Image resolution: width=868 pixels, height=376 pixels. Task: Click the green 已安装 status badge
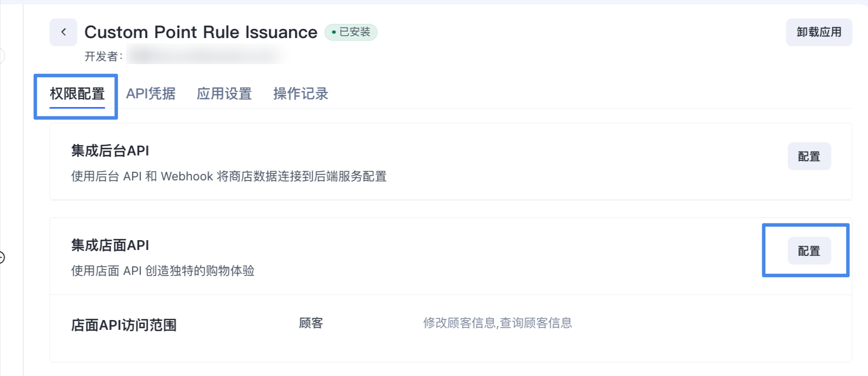coord(351,32)
